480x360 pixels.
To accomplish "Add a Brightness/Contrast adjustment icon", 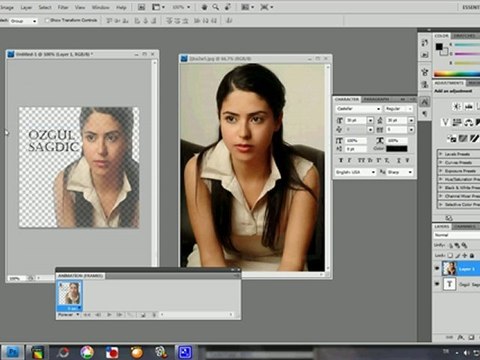I will pos(456,107).
